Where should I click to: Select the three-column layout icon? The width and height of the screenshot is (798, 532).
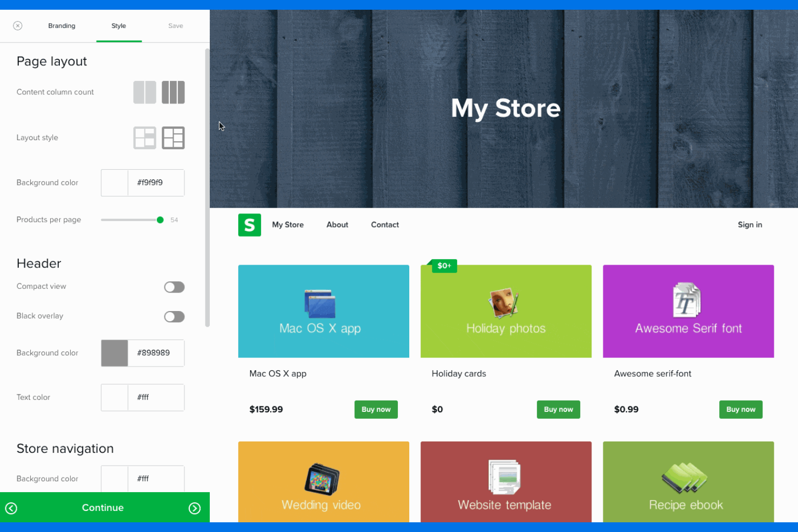tap(173, 92)
